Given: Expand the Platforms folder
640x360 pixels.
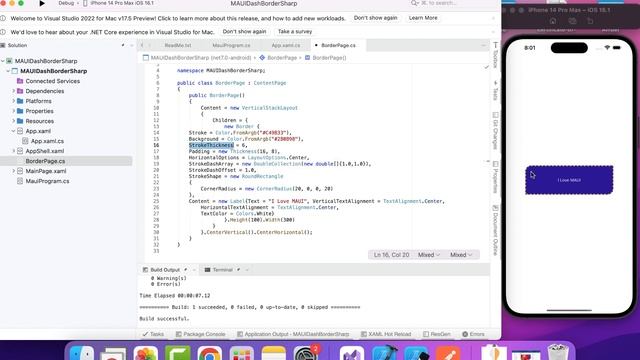Looking at the screenshot, I should pyautogui.click(x=13, y=101).
